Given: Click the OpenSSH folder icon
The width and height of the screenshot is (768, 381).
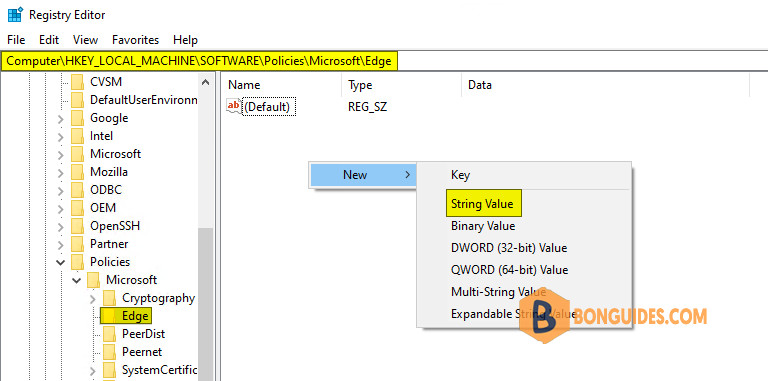Looking at the screenshot, I should point(77,226).
